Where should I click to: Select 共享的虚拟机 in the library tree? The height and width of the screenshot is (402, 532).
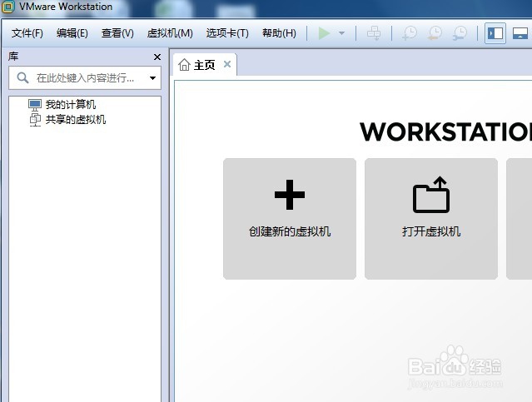point(75,119)
